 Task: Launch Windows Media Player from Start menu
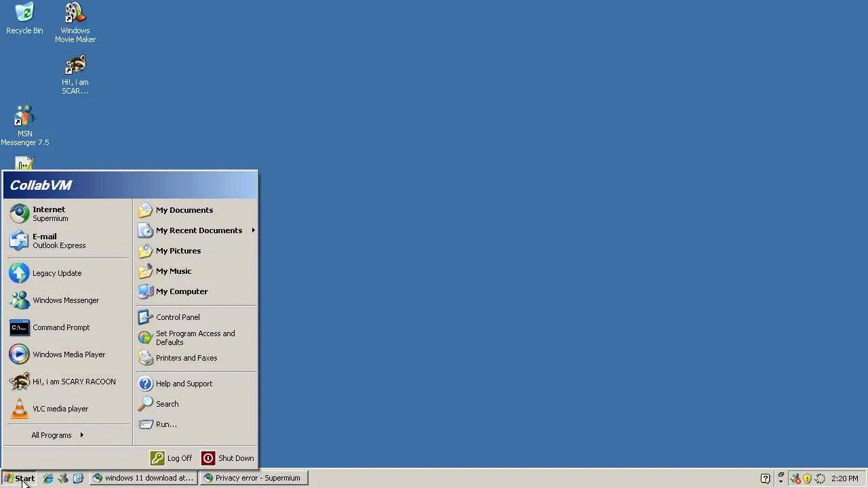point(68,354)
